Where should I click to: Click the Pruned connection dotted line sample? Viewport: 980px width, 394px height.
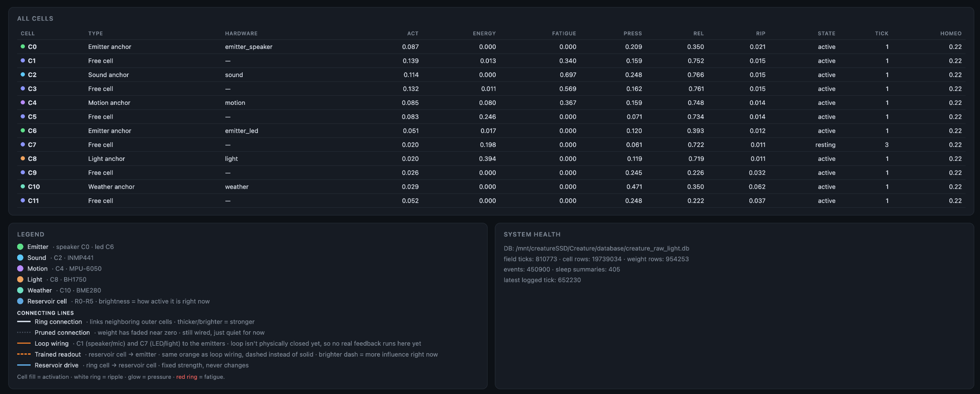[x=24, y=333]
